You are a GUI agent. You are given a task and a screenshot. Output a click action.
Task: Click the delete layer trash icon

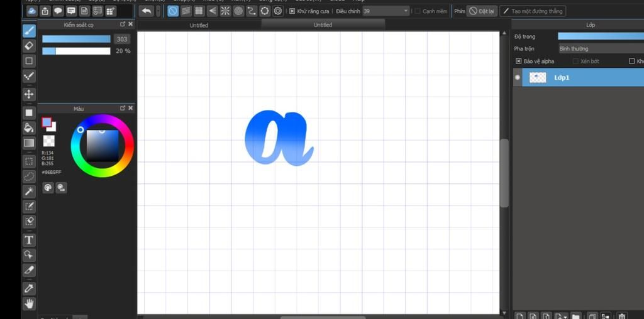(622, 316)
